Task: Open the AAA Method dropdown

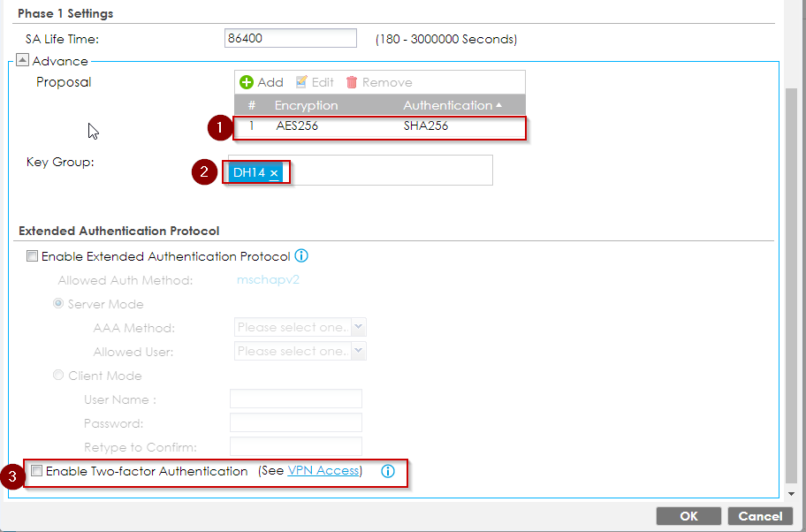Action: click(358, 328)
